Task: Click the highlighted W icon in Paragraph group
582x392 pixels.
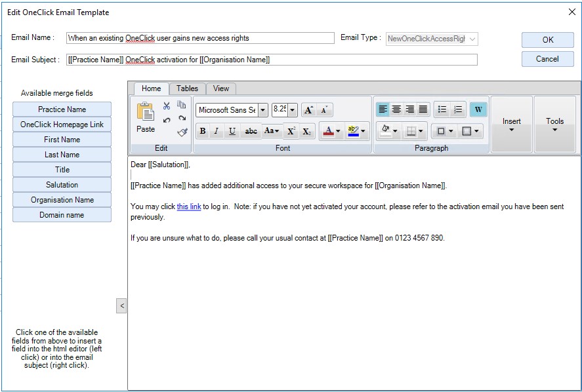Action: point(478,109)
